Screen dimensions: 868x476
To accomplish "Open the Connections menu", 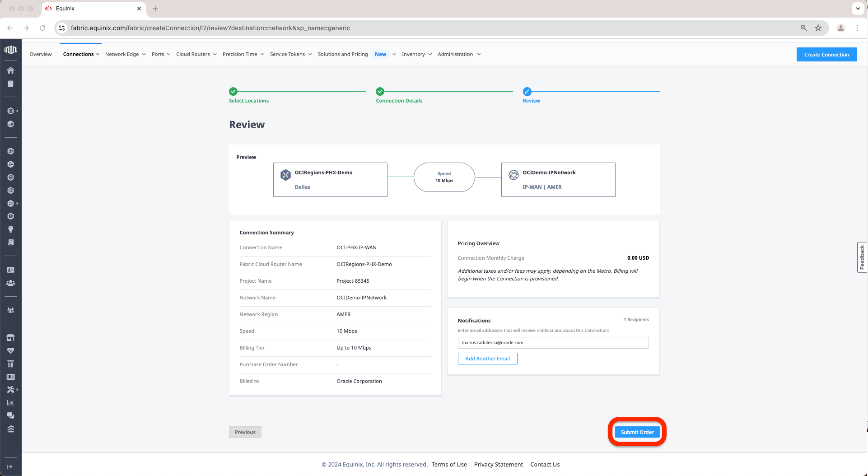I will (81, 54).
